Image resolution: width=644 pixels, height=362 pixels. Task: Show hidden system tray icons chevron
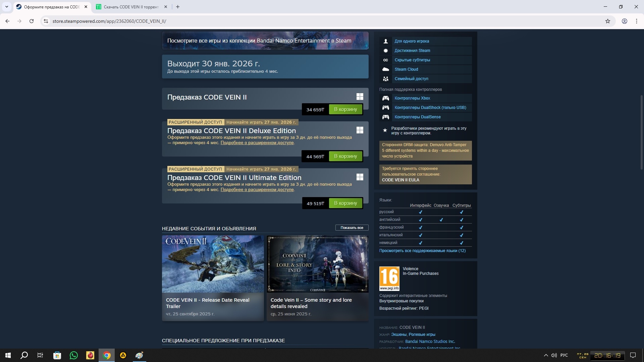546,355
